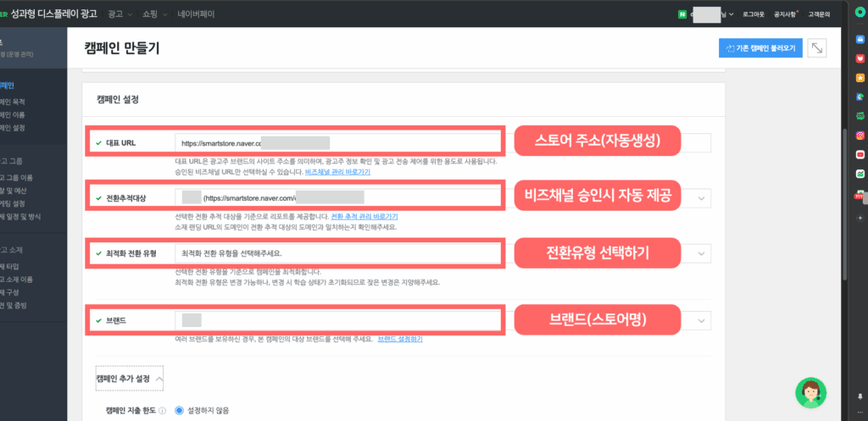Go to 광고 소재 이름 sidebar item

(17, 280)
